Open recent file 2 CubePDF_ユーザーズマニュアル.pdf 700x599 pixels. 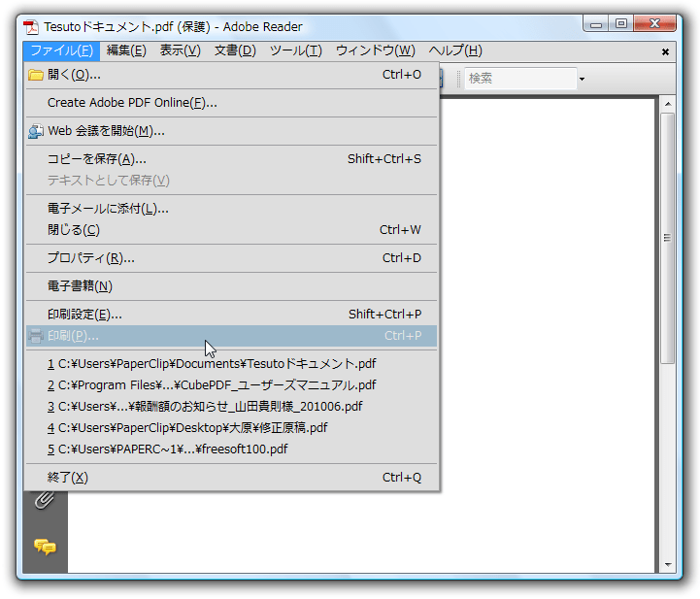click(x=231, y=385)
